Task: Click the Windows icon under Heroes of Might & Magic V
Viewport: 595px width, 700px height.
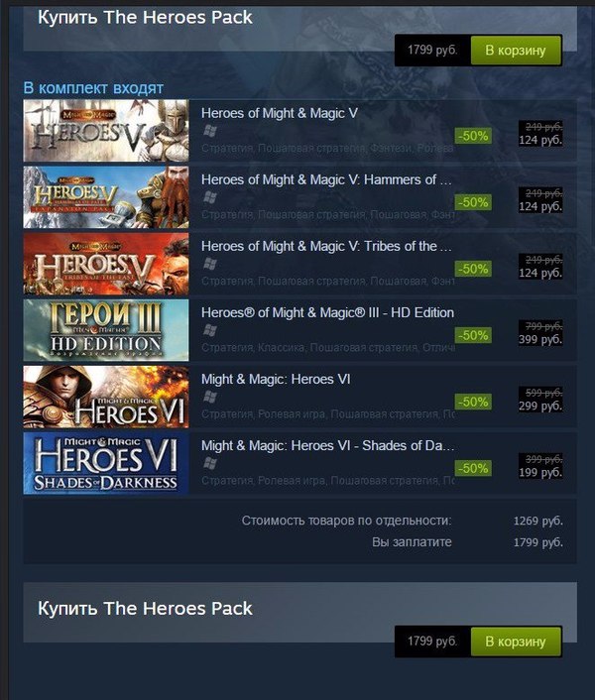Action: click(x=210, y=131)
